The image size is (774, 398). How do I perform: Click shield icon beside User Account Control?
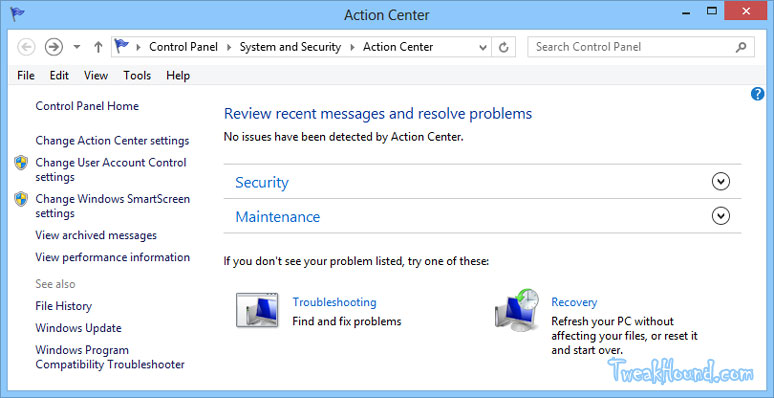21,162
